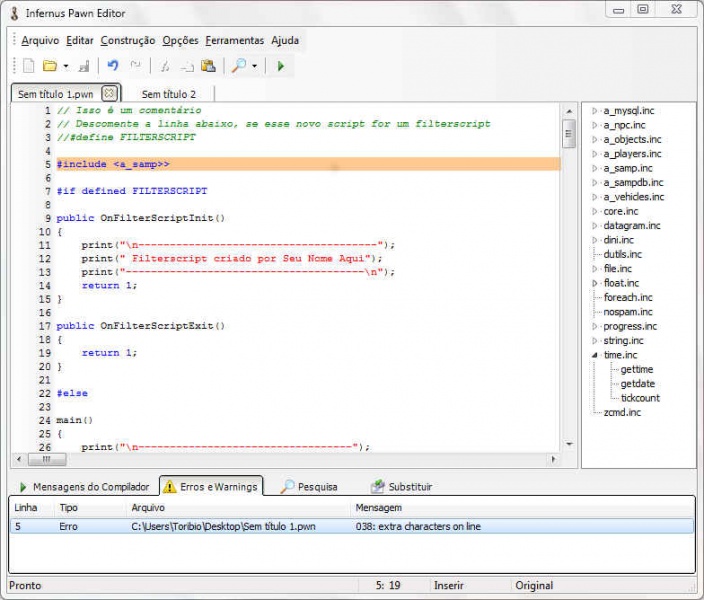Close the Sem título 1.pwn tab

[x=109, y=93]
